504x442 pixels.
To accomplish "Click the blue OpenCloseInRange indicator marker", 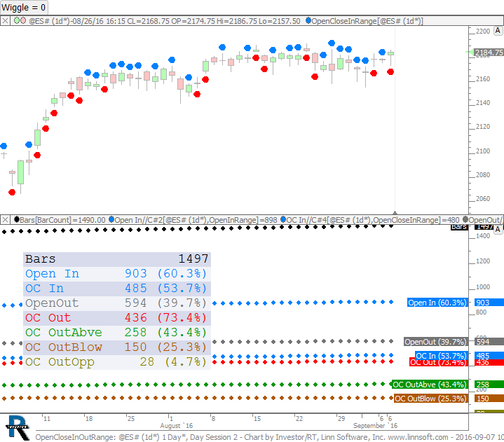I will coord(308,21).
